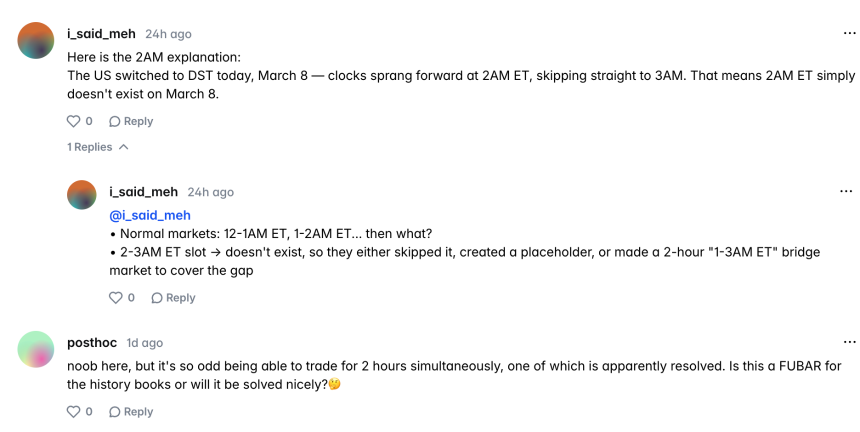Click the "24h ago" timestamp on top comment
This screenshot has width=860, height=432.
[x=168, y=34]
